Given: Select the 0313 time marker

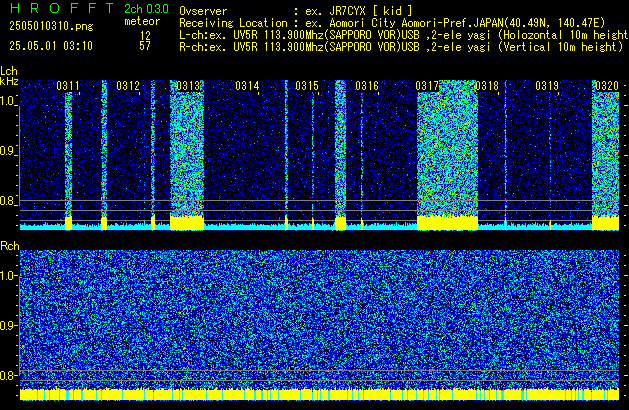Looking at the screenshot, I should pyautogui.click(x=188, y=86).
